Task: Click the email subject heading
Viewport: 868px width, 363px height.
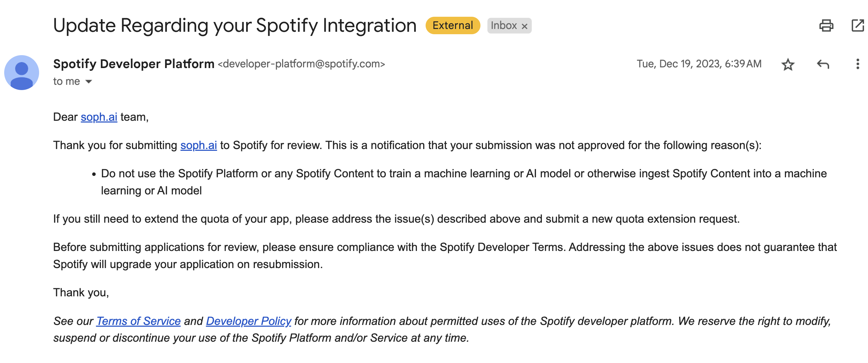Action: 235,25
